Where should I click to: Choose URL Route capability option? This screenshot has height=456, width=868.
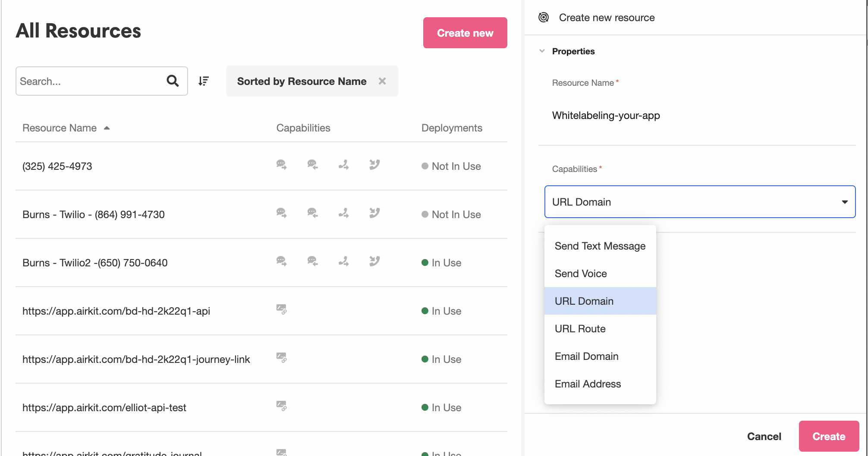click(x=600, y=328)
